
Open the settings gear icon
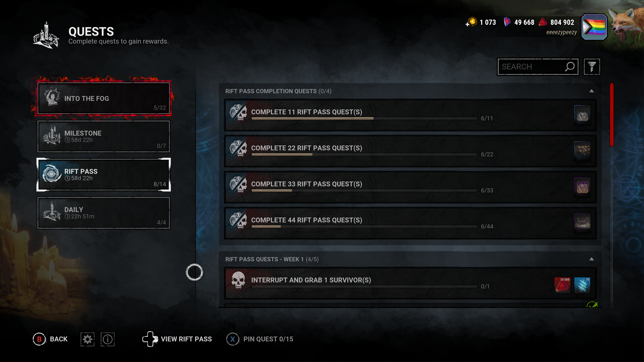pyautogui.click(x=88, y=339)
